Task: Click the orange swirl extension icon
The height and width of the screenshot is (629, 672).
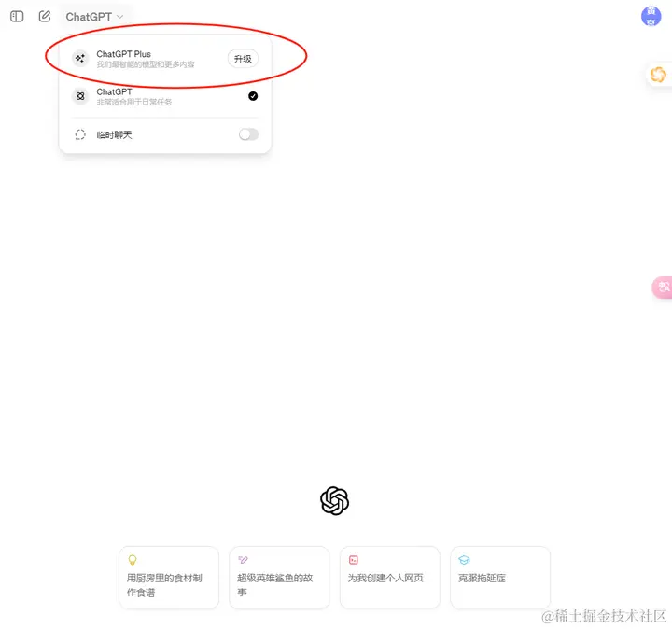Action: pyautogui.click(x=658, y=75)
